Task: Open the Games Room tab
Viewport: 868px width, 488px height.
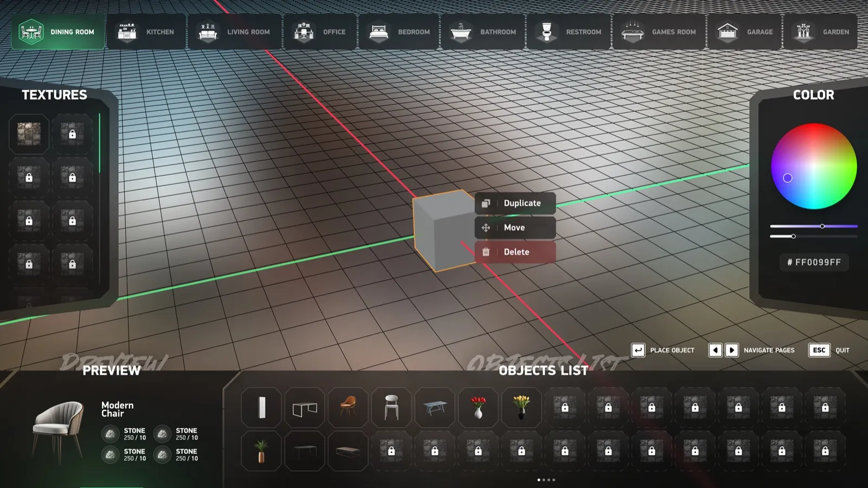Action: point(659,32)
